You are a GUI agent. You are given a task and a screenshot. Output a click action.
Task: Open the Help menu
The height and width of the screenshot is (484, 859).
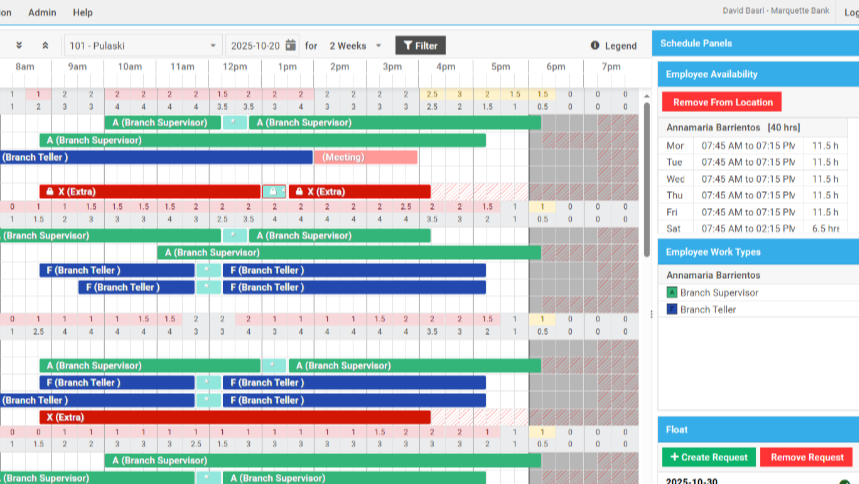click(x=83, y=12)
